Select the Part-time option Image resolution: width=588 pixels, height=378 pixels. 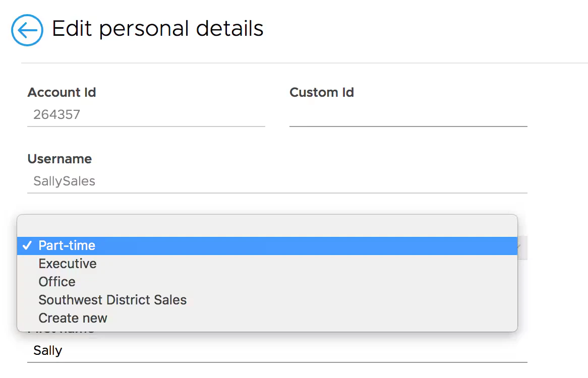pos(67,246)
